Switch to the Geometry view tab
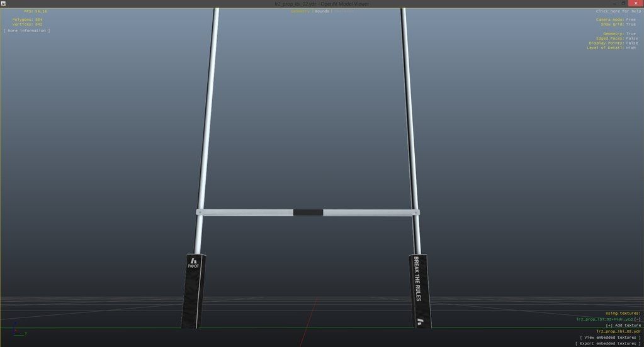 (300, 11)
